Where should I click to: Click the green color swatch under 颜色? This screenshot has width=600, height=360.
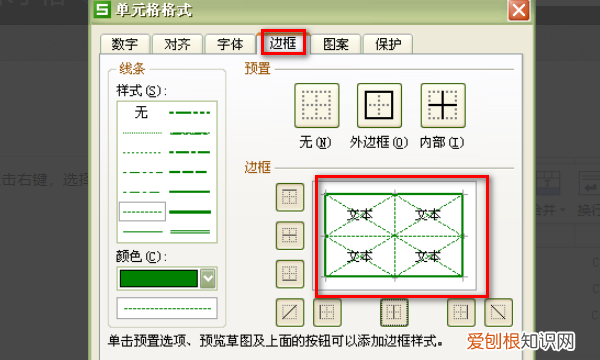tap(159, 278)
